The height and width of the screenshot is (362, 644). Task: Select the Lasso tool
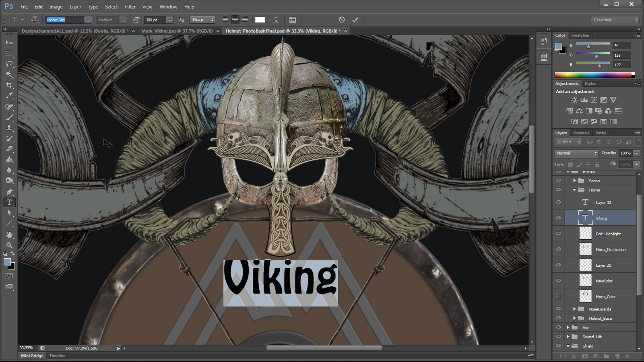click(9, 64)
